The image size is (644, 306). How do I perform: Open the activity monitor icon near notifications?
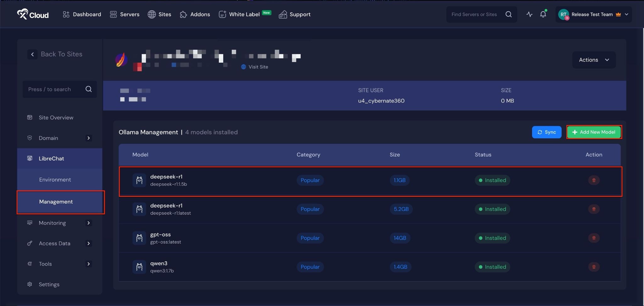coord(530,14)
